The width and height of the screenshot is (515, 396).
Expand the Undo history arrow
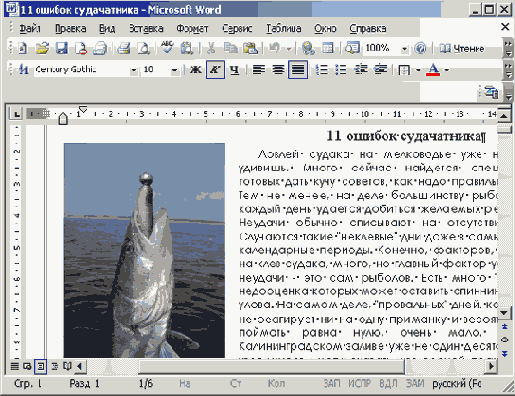tap(289, 49)
